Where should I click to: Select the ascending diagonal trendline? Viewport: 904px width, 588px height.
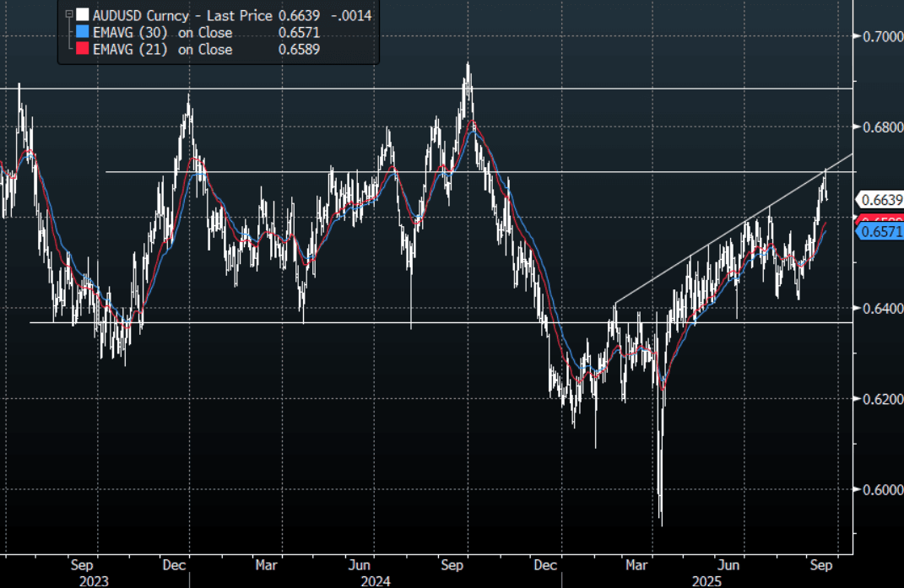click(x=717, y=237)
